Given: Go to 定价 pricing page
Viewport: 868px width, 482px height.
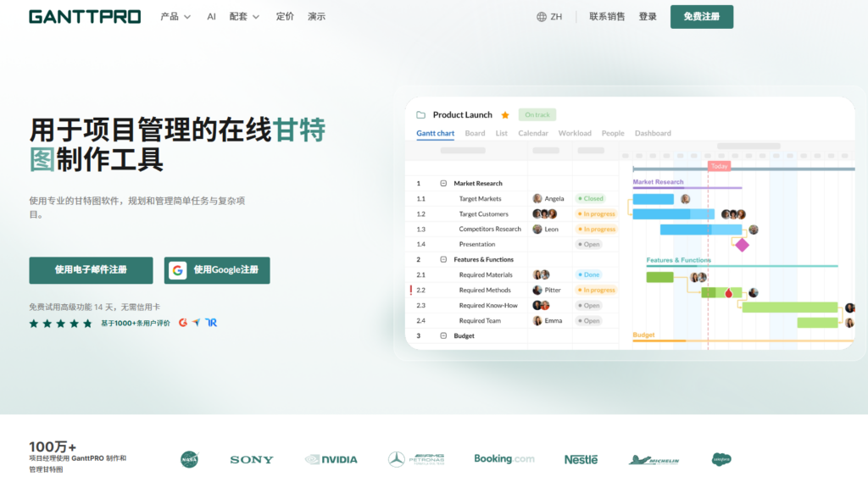Looking at the screenshot, I should pos(285,17).
